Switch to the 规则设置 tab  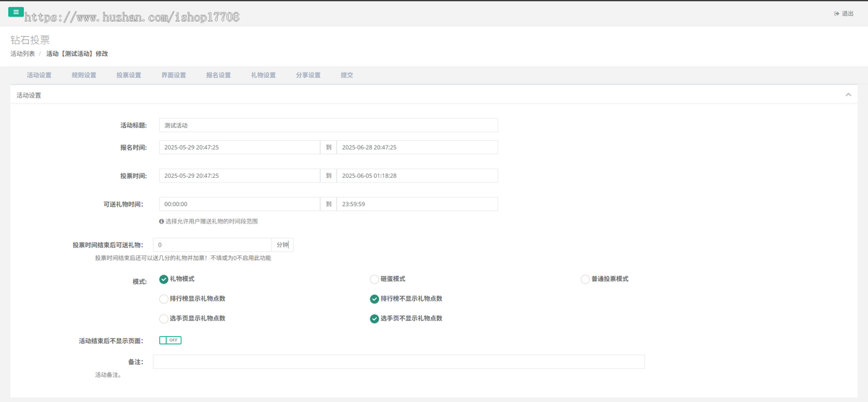tap(84, 75)
